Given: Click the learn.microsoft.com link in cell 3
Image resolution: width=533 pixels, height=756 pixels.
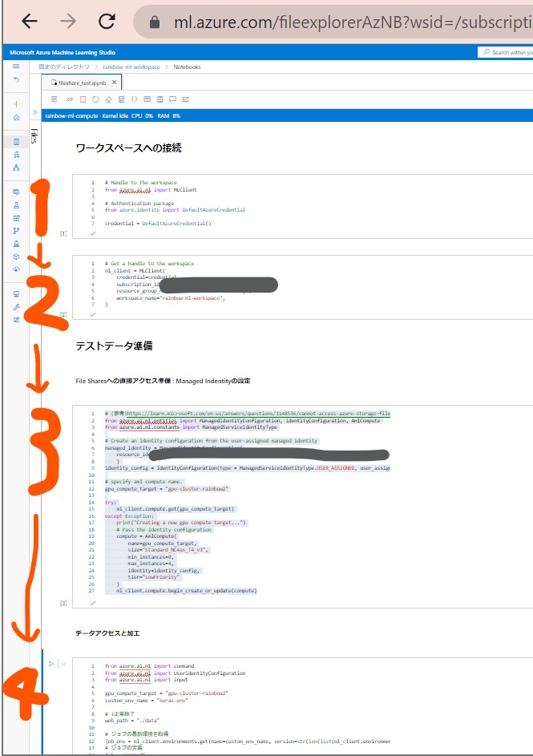Looking at the screenshot, I should tap(258, 414).
